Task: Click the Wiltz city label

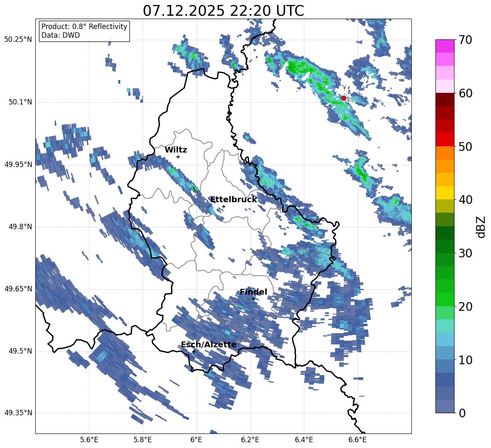Action: [176, 150]
